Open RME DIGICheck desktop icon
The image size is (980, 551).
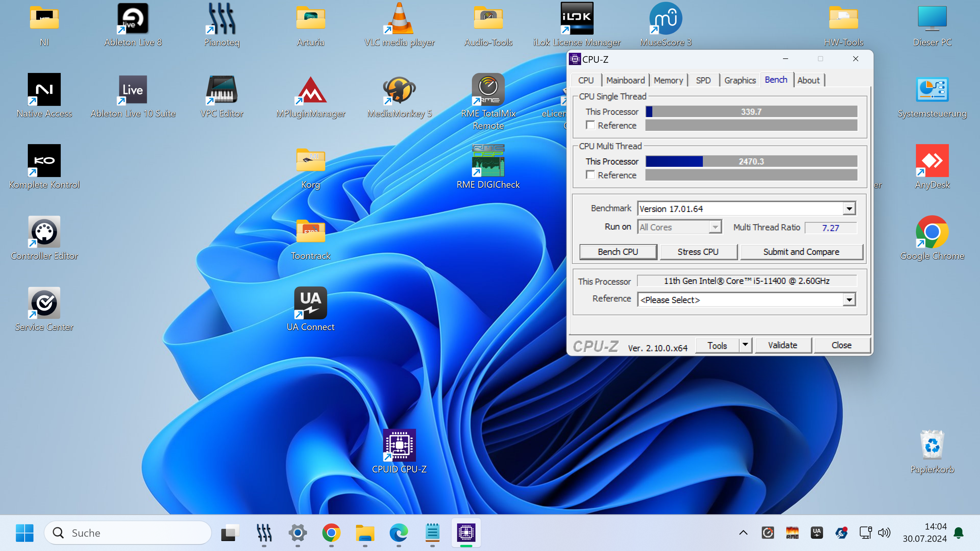[x=488, y=160]
